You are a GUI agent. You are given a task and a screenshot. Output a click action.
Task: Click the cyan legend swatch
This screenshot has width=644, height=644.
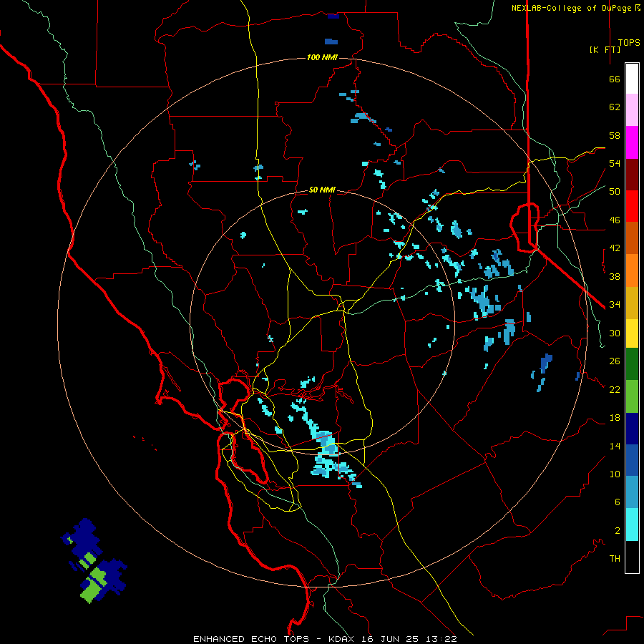point(632,525)
